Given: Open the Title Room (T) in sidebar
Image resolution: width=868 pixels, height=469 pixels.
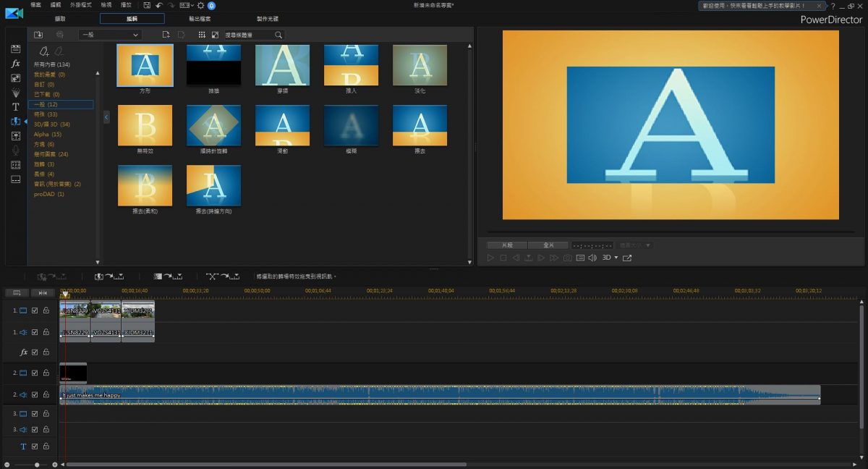Looking at the screenshot, I should click(x=15, y=107).
